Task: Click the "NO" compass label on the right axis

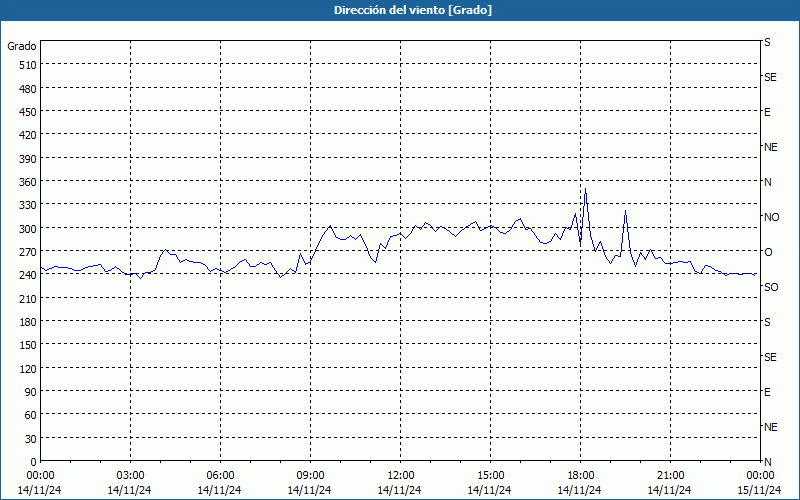Action: tap(771, 217)
